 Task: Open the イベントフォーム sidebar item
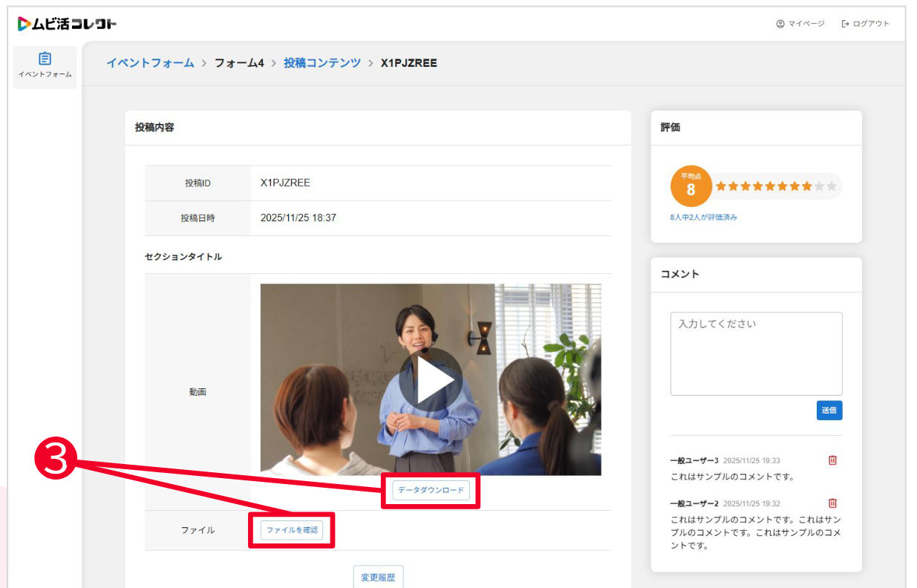coord(45,65)
